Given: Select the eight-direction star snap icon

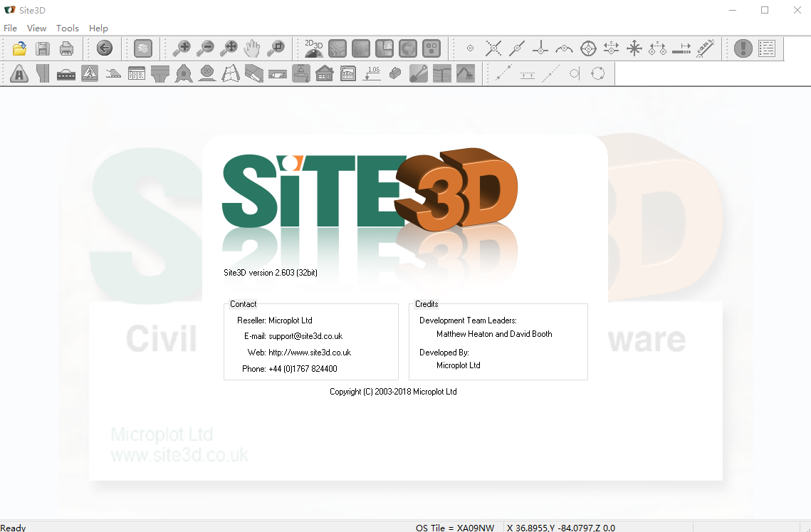Looking at the screenshot, I should 634,48.
